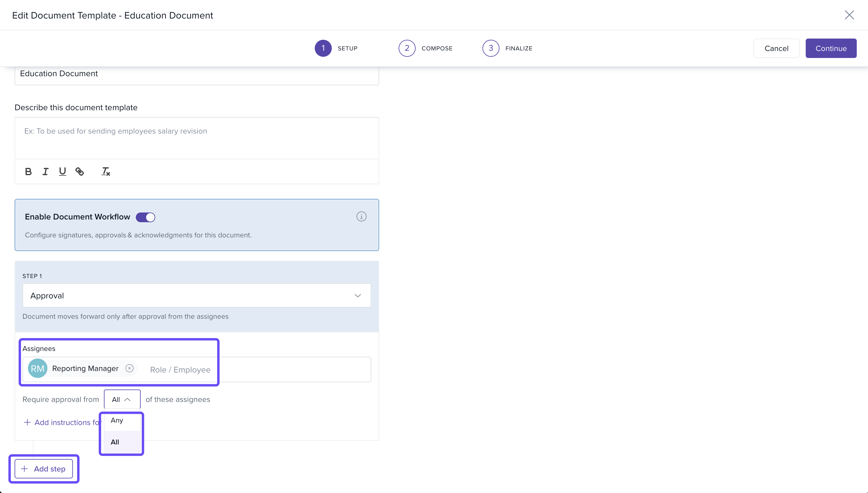Disable the Enable Document Workflow switch
This screenshot has height=493, width=868.
tap(145, 217)
